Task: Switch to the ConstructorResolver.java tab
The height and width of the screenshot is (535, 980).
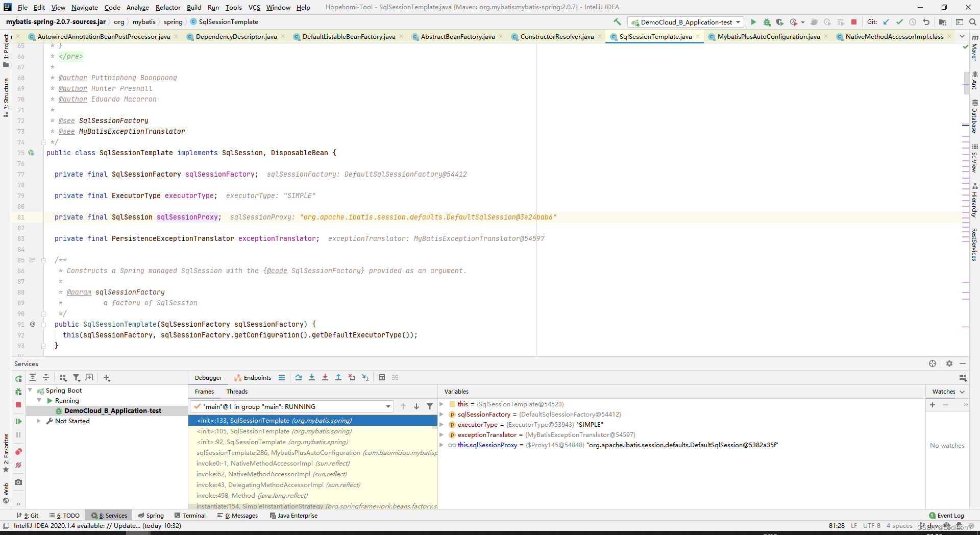Action: [557, 36]
